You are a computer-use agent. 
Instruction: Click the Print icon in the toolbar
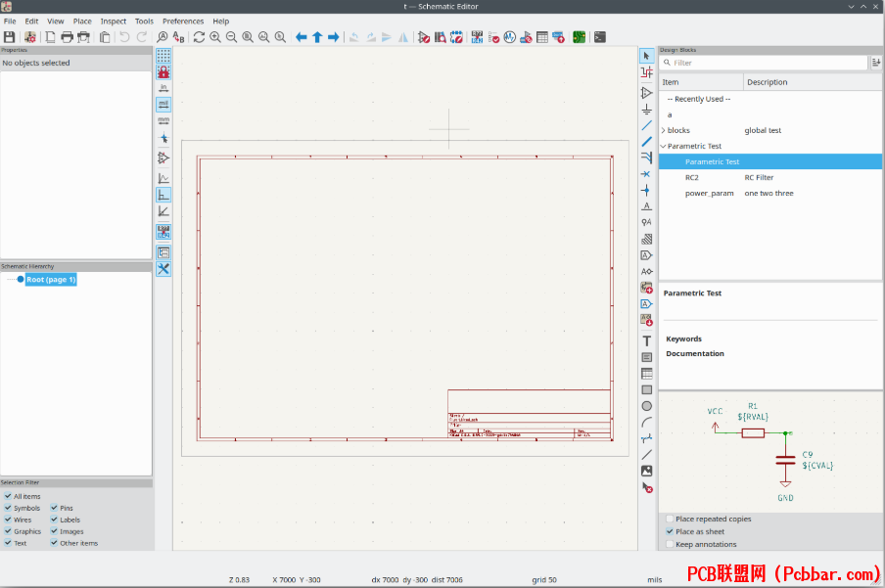click(x=68, y=37)
